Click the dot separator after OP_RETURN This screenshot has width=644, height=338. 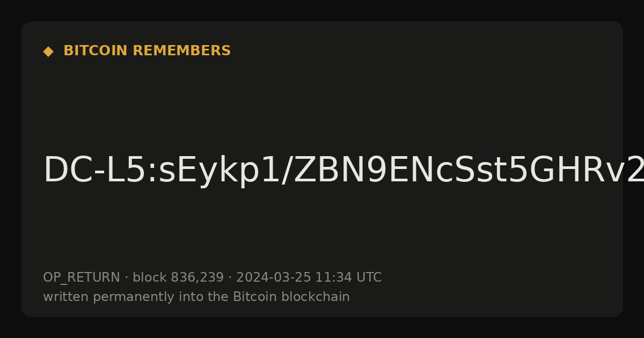click(126, 278)
